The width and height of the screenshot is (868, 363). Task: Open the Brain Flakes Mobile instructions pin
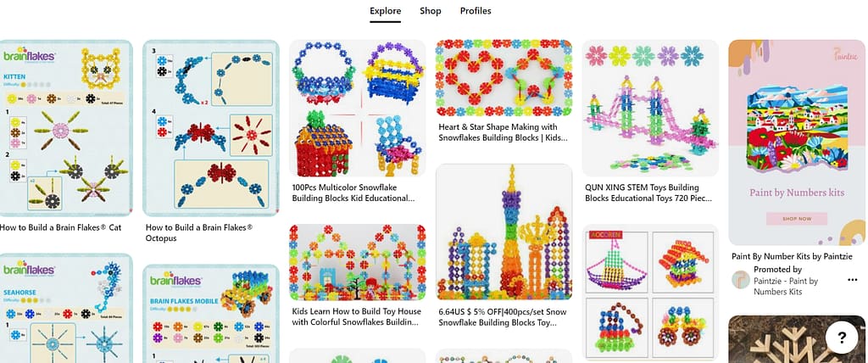click(211, 314)
